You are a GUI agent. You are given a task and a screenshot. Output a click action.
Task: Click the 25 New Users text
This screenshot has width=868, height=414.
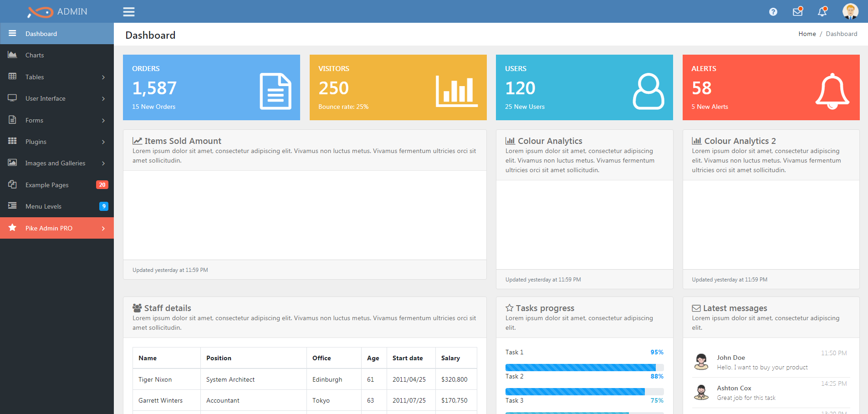tap(525, 107)
